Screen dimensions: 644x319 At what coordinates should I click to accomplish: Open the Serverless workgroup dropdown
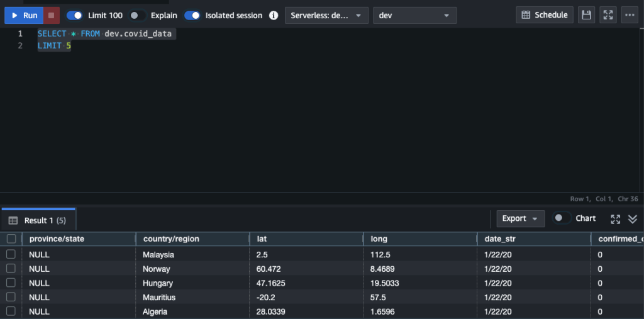pos(326,15)
